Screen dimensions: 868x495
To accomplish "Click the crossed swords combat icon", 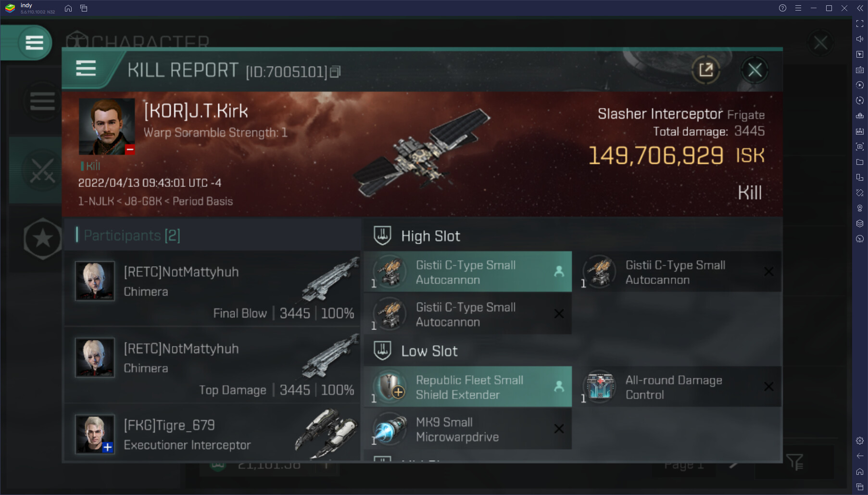I will tap(42, 170).
